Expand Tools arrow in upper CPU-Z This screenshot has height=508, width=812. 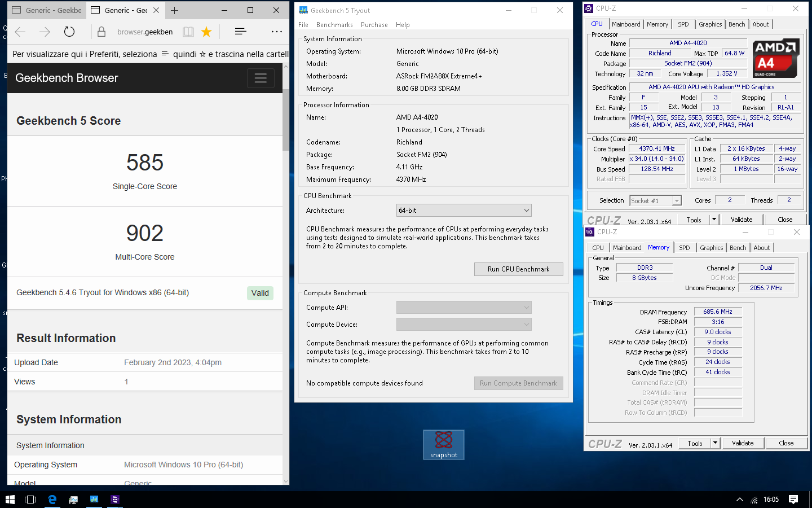pyautogui.click(x=714, y=220)
